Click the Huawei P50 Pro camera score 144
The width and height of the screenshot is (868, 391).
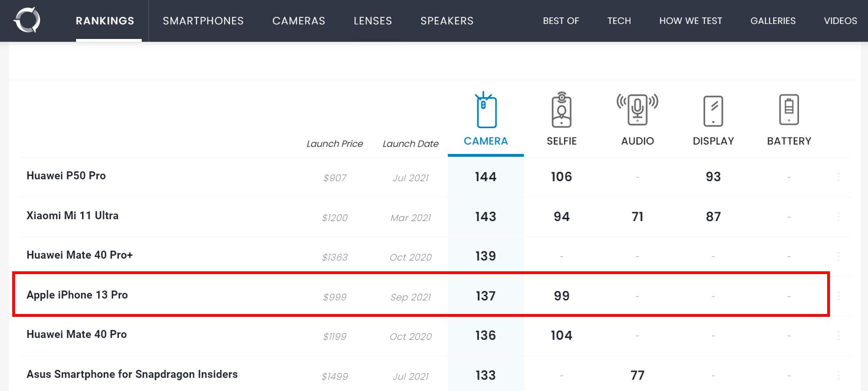coord(485,177)
